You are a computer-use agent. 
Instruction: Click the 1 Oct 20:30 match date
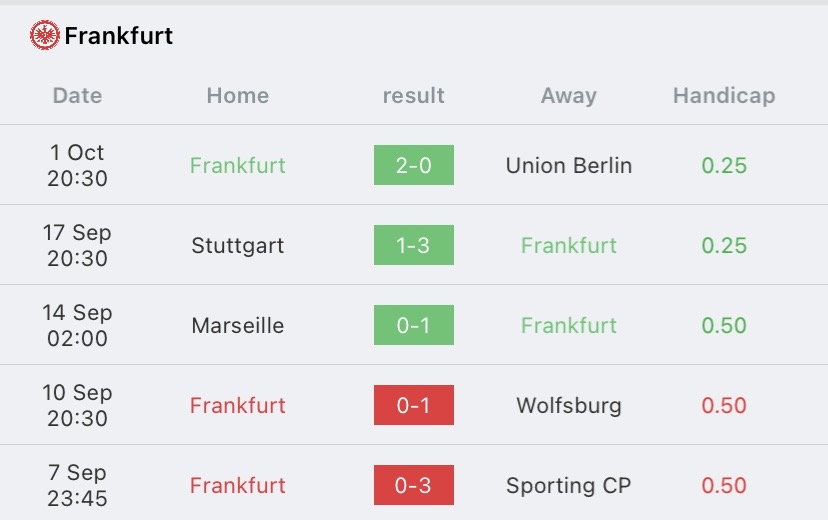77,165
